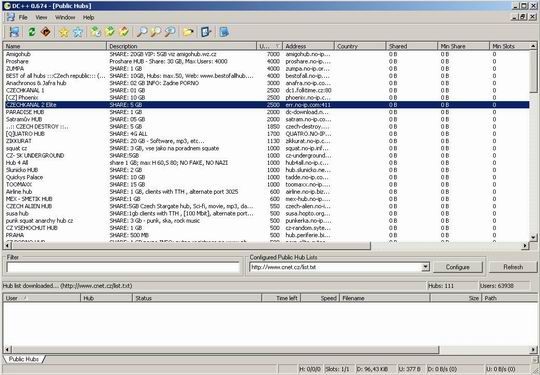540x375 pixels.
Task: Open the Finished Uploads toolbar icon
Action: pyautogui.click(x=124, y=32)
